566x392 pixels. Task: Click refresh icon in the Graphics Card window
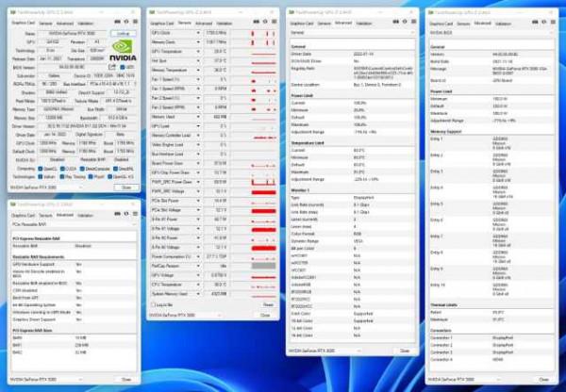click(126, 22)
